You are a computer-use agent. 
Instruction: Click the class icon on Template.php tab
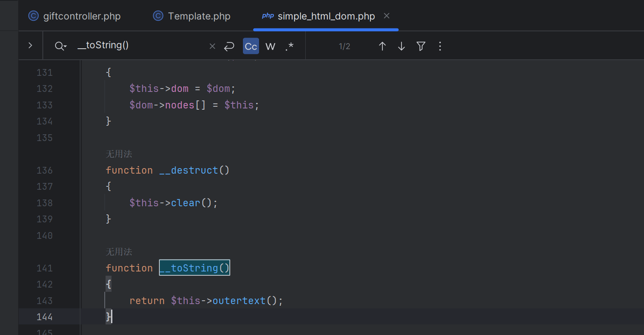coord(158,16)
